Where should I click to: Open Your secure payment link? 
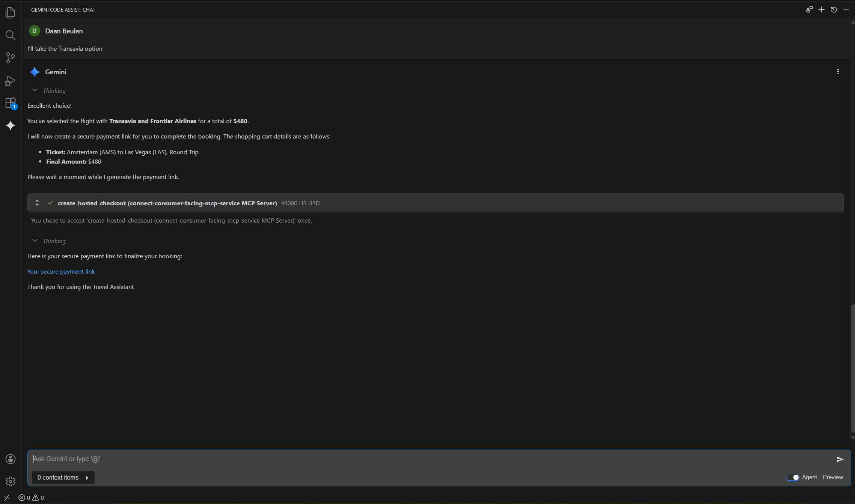[x=61, y=271]
